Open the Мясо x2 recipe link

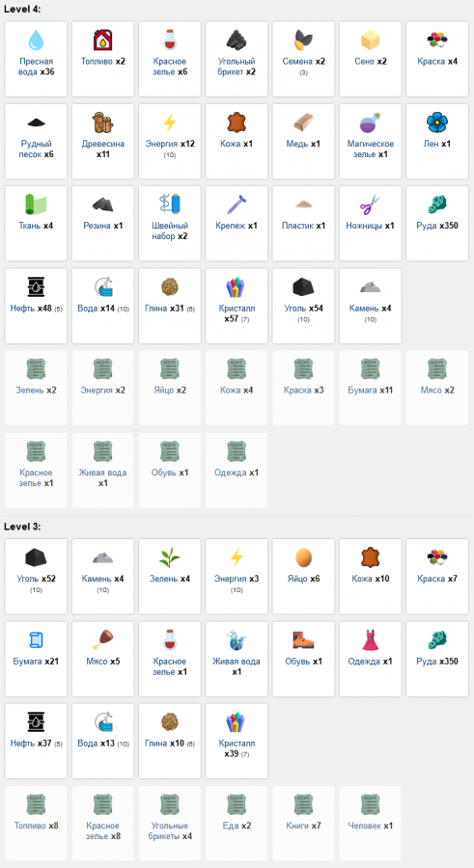437,391
